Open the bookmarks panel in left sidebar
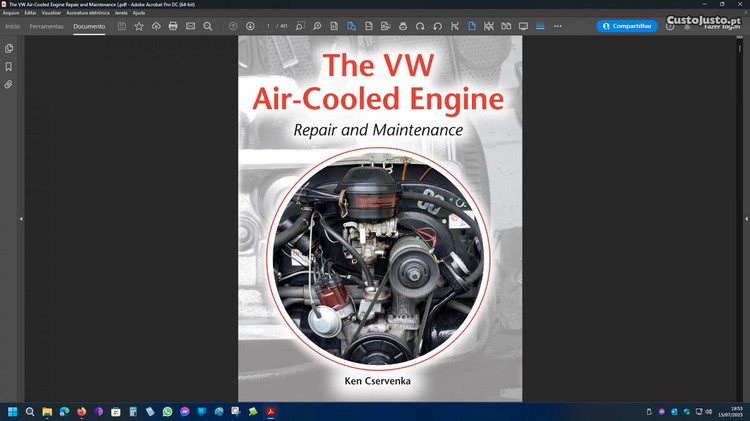Viewport: 750px width, 421px height. (x=9, y=66)
